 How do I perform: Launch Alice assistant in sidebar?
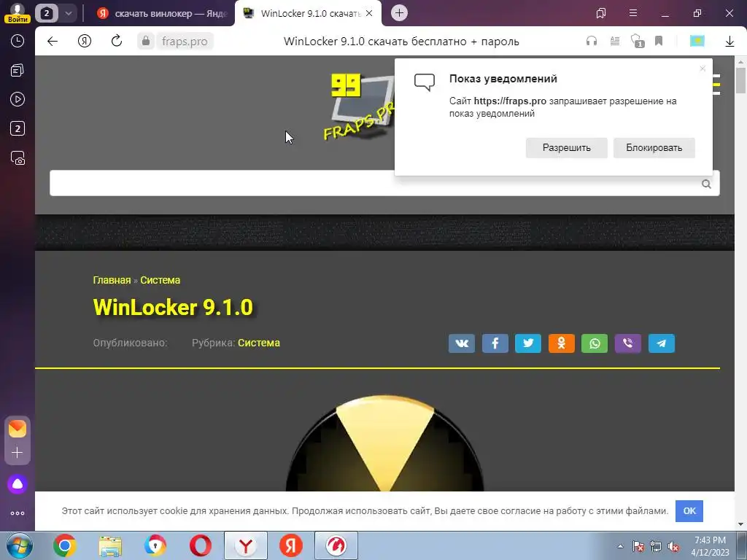click(18, 484)
